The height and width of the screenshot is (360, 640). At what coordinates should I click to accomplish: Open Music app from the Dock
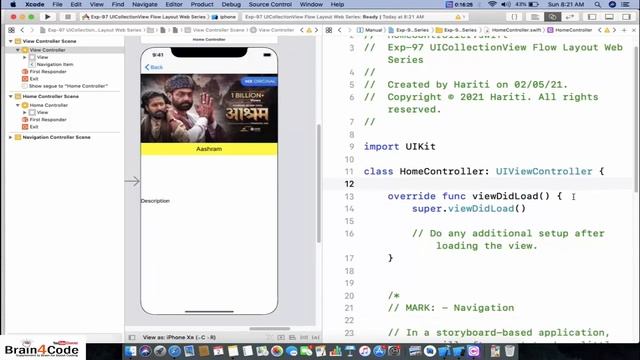364,351
